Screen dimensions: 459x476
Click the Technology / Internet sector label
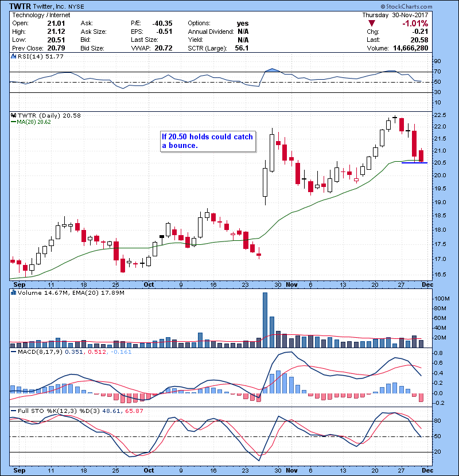(41, 15)
